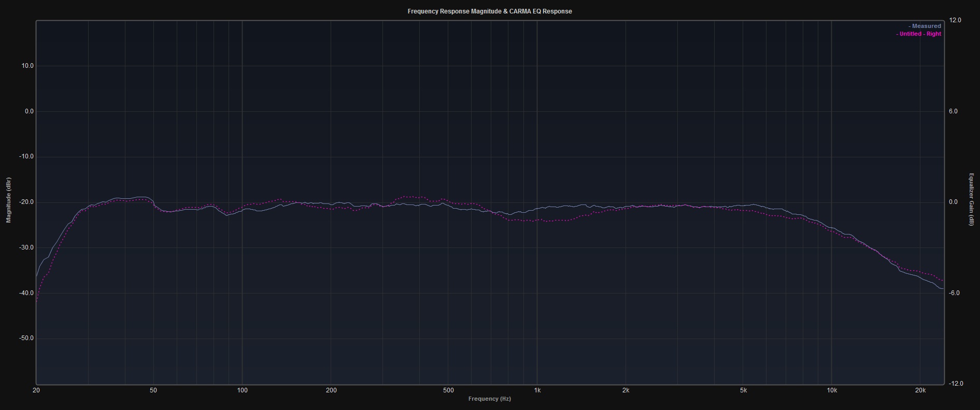Click the Frequency Response Magnitude chart title

coord(490,11)
